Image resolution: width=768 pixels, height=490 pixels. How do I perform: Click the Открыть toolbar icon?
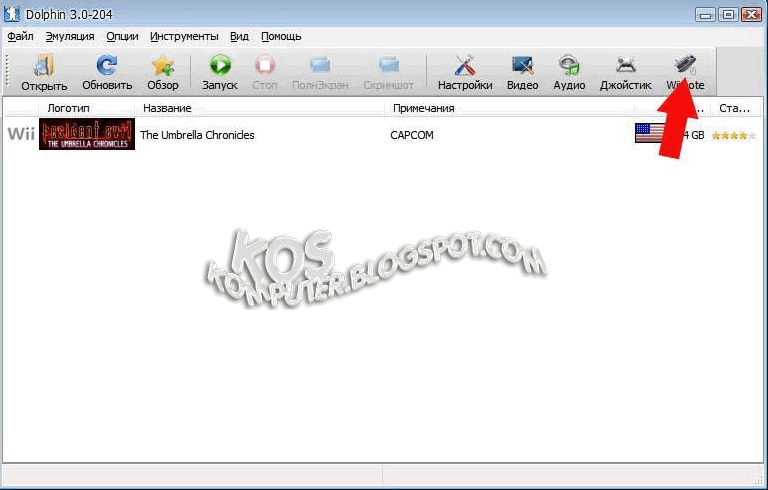pos(44,73)
